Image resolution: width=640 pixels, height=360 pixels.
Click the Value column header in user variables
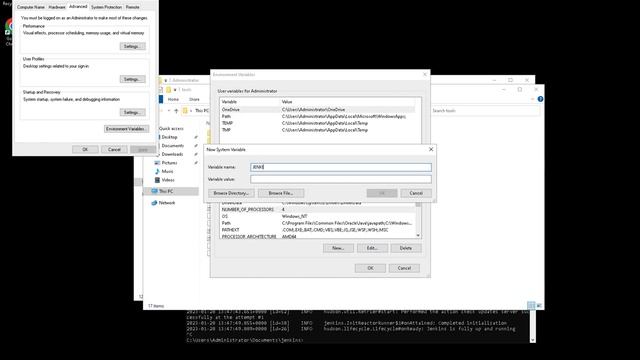pyautogui.click(x=348, y=102)
